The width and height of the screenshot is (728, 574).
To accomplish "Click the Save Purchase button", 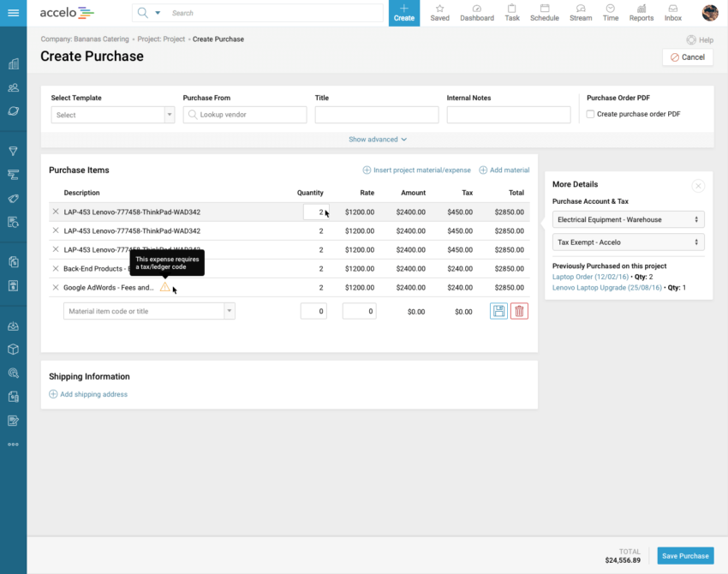I will click(x=685, y=555).
